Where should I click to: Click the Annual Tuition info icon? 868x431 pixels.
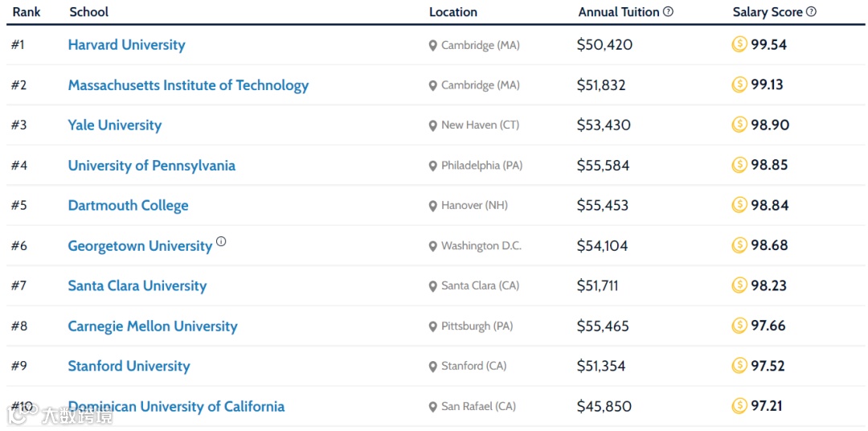(668, 12)
